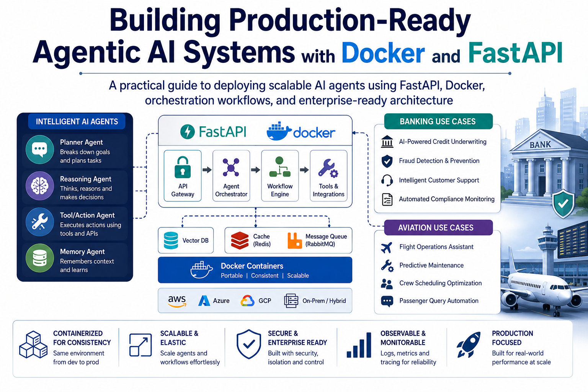The height and width of the screenshot is (392, 588).
Task: Click the Memory Agent database icon
Action: [40, 258]
